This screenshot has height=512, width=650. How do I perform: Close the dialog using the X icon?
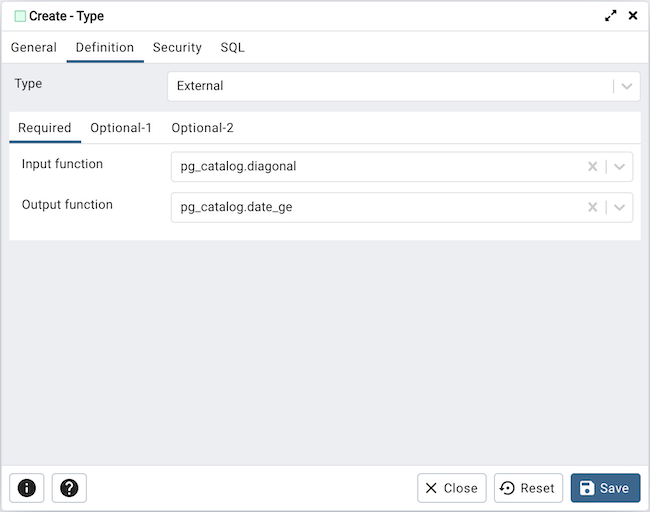click(x=632, y=16)
